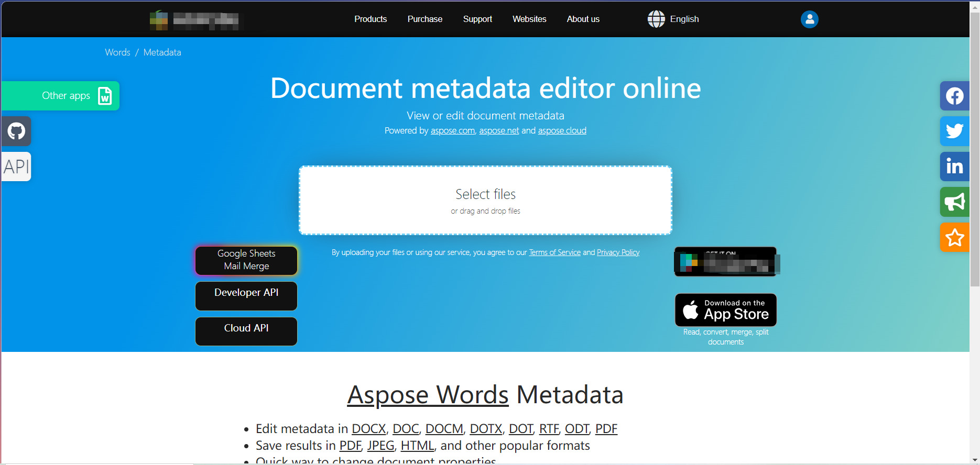The width and height of the screenshot is (980, 465).
Task: Open the About us menu
Action: point(583,19)
